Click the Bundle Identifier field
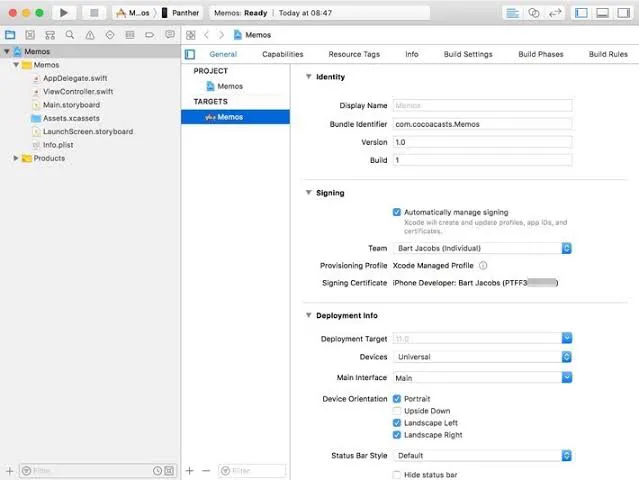639x480 pixels. [483, 124]
